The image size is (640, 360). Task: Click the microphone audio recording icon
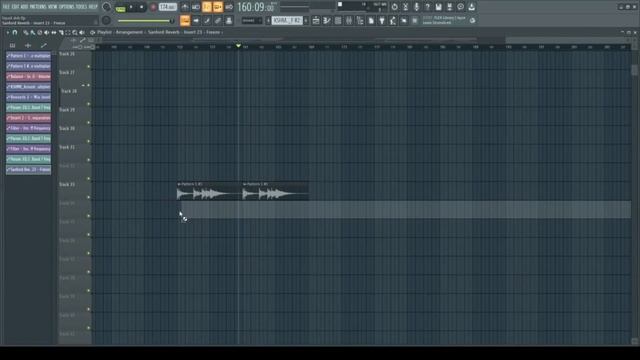(416, 7)
